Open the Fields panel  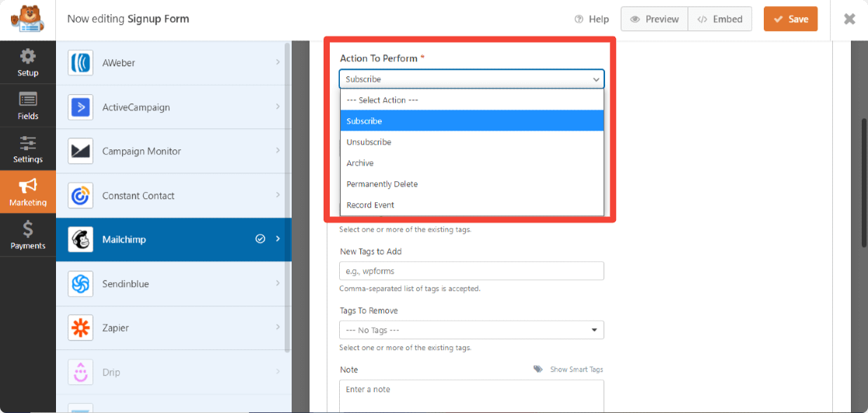click(x=28, y=105)
